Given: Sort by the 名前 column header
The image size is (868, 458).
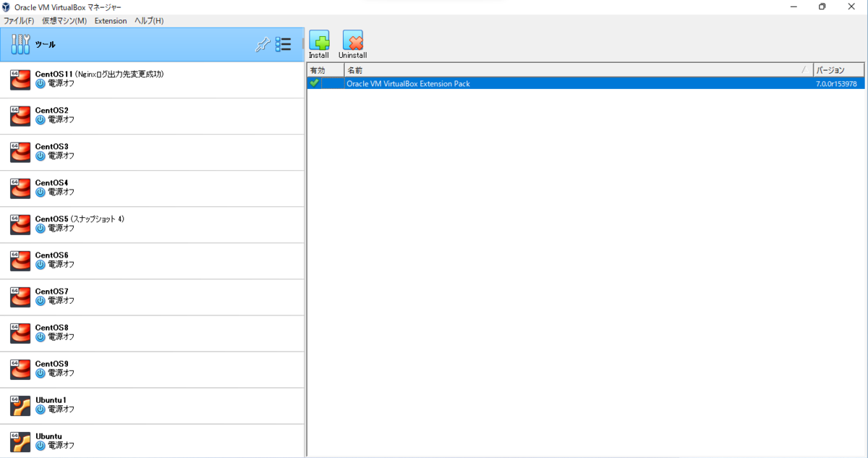Looking at the screenshot, I should 579,70.
